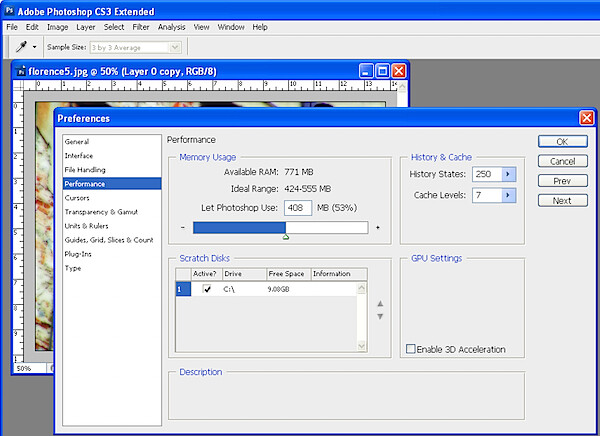600x436 pixels.
Task: Maximize the florence5.jpg document window
Action: click(382, 71)
